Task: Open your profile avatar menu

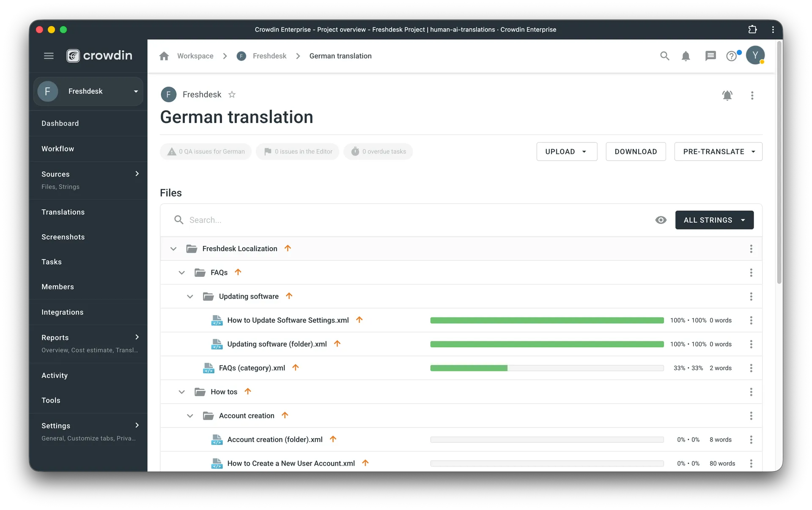Action: coord(756,55)
